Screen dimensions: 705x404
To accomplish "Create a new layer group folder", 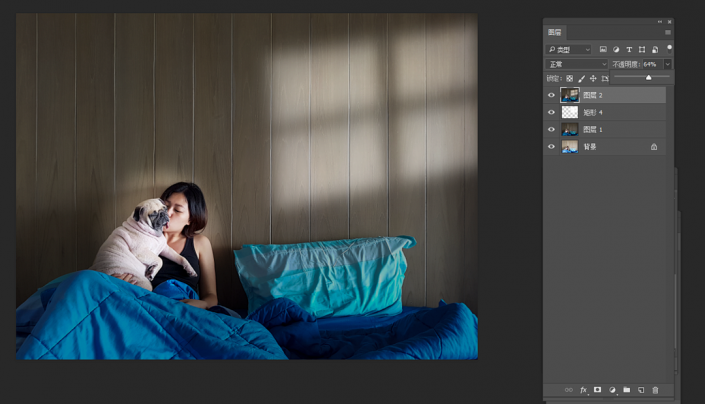I will pos(626,390).
